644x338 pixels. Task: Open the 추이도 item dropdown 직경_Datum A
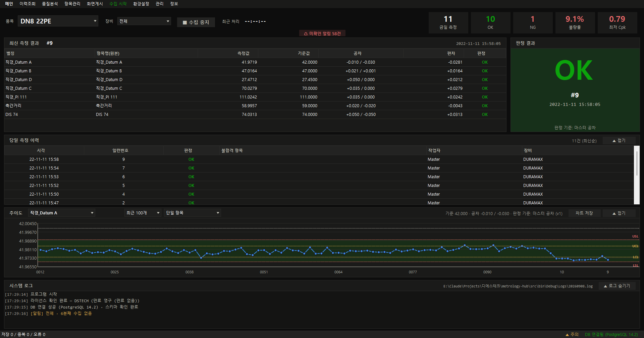(x=62, y=213)
